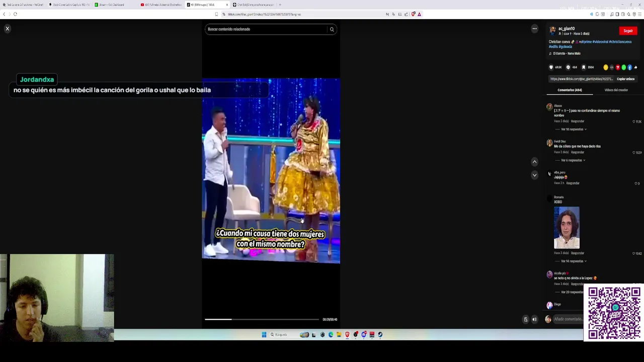The image size is (644, 362).
Task: Like the video with heart icon
Action: [551, 67]
